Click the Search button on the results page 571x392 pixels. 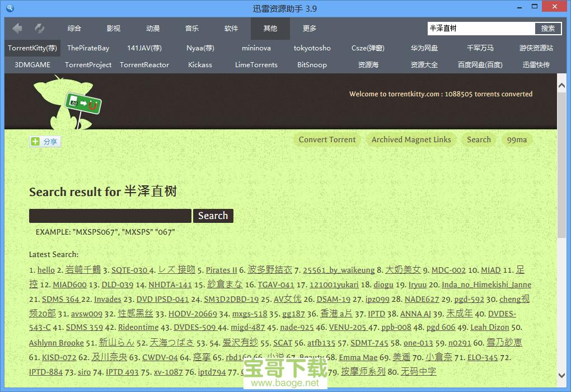[x=213, y=216]
